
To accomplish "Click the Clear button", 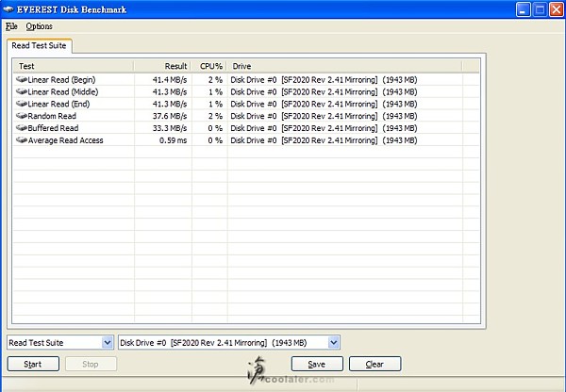I will click(375, 364).
